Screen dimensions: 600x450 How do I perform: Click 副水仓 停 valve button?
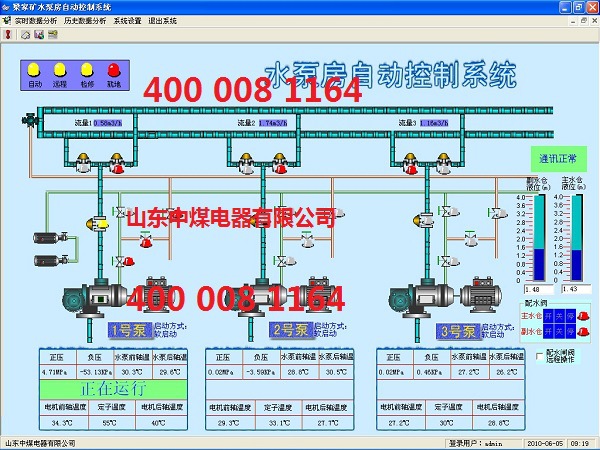570,331
